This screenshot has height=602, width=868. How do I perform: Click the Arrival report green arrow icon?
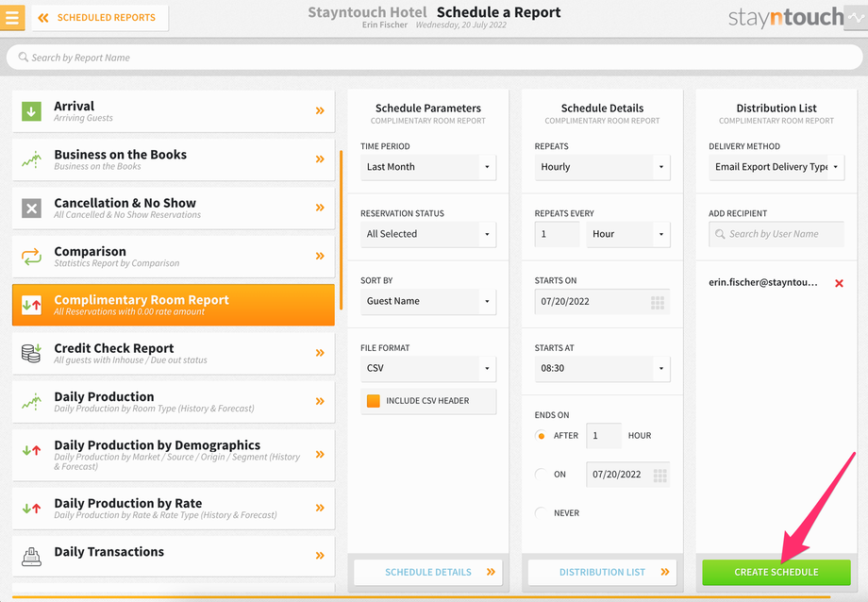coord(31,110)
